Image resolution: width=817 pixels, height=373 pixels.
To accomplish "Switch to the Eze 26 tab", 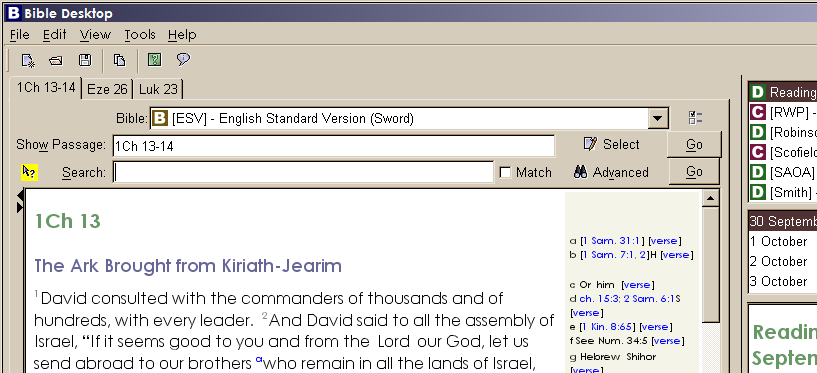I will (107, 89).
